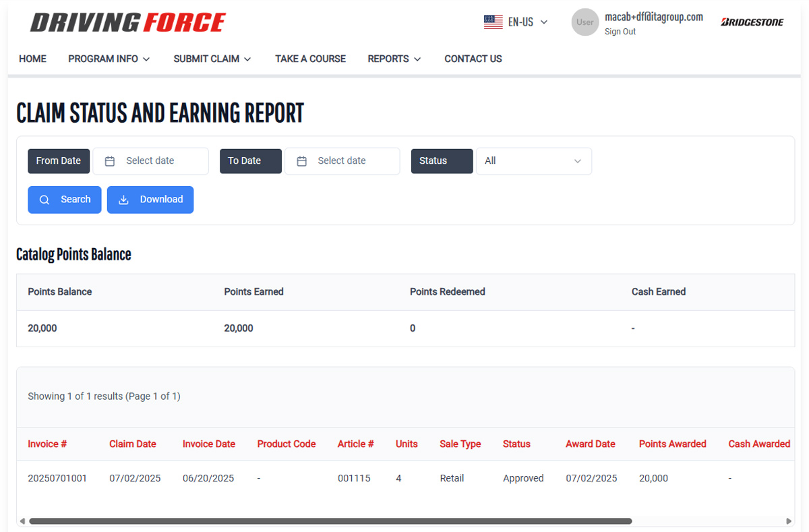Click the Sign Out link
809x532 pixels.
620,32
